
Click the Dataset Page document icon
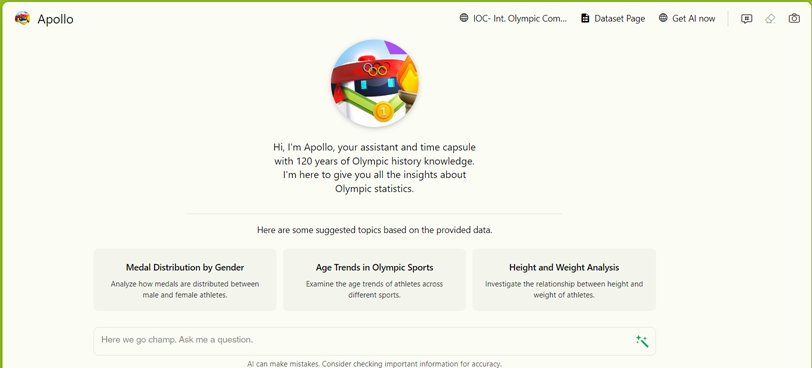pos(585,19)
